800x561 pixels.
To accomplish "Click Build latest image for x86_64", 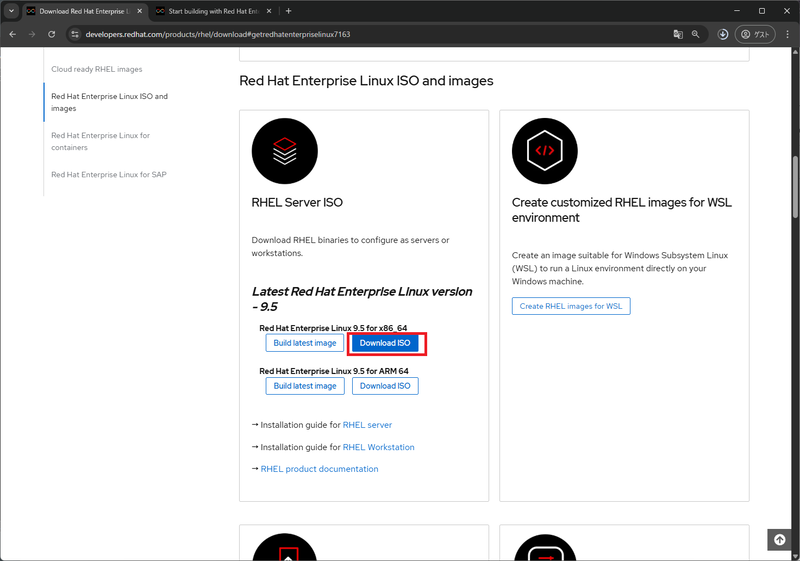I will point(305,343).
